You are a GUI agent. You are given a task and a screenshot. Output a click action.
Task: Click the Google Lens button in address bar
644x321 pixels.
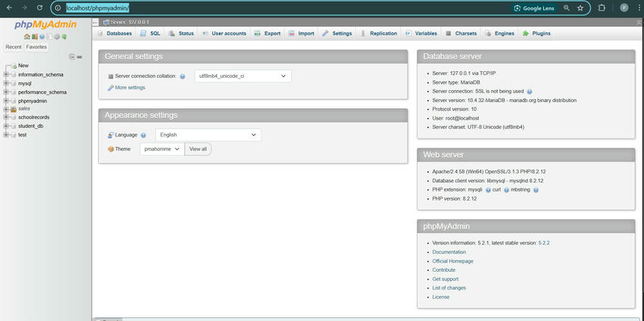pos(534,8)
